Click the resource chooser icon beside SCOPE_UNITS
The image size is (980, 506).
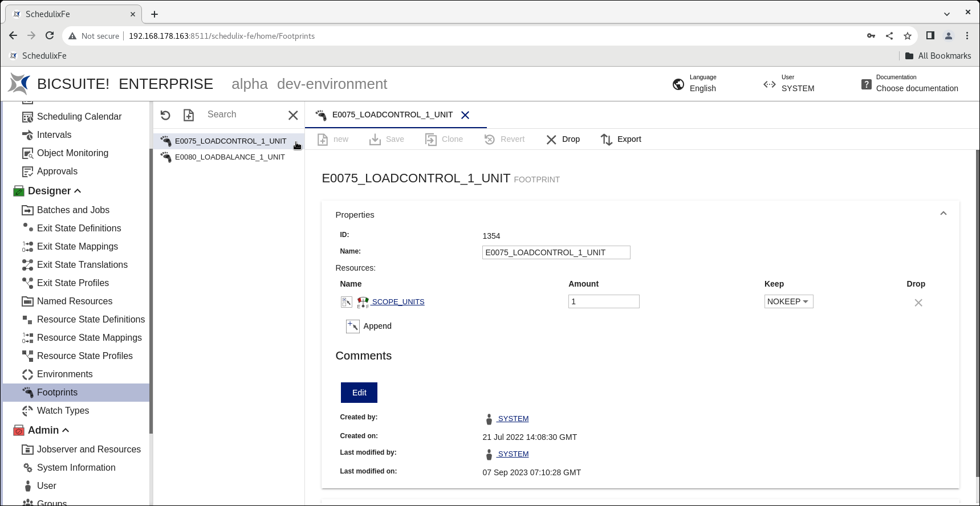(347, 302)
